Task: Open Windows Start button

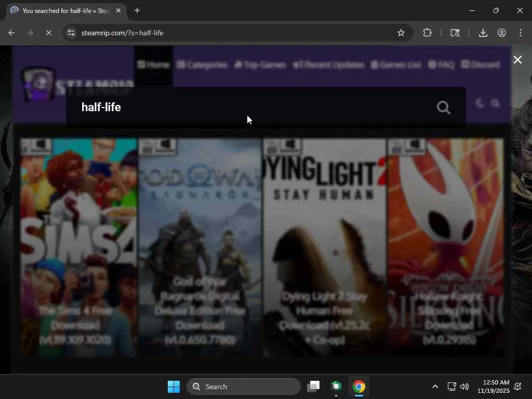Action: (x=174, y=387)
